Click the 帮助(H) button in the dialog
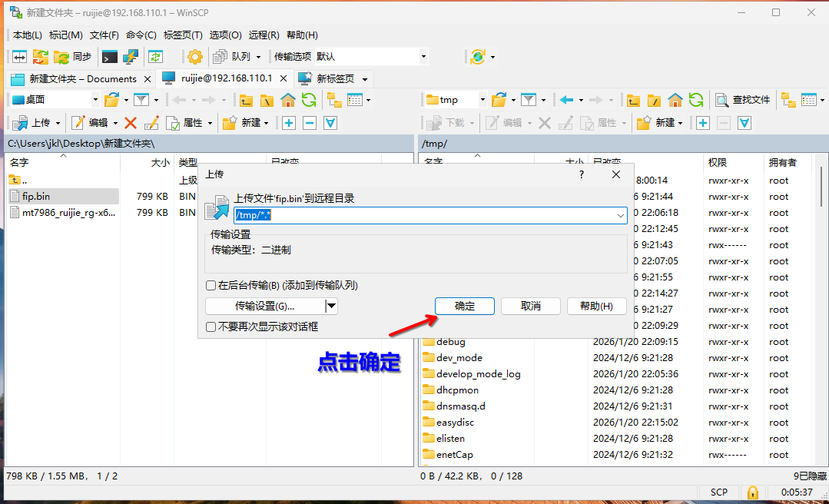The image size is (829, 504). click(x=596, y=306)
